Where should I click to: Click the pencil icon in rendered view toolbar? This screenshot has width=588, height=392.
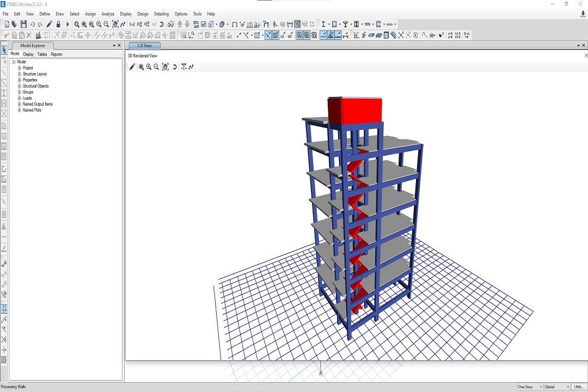click(x=132, y=67)
